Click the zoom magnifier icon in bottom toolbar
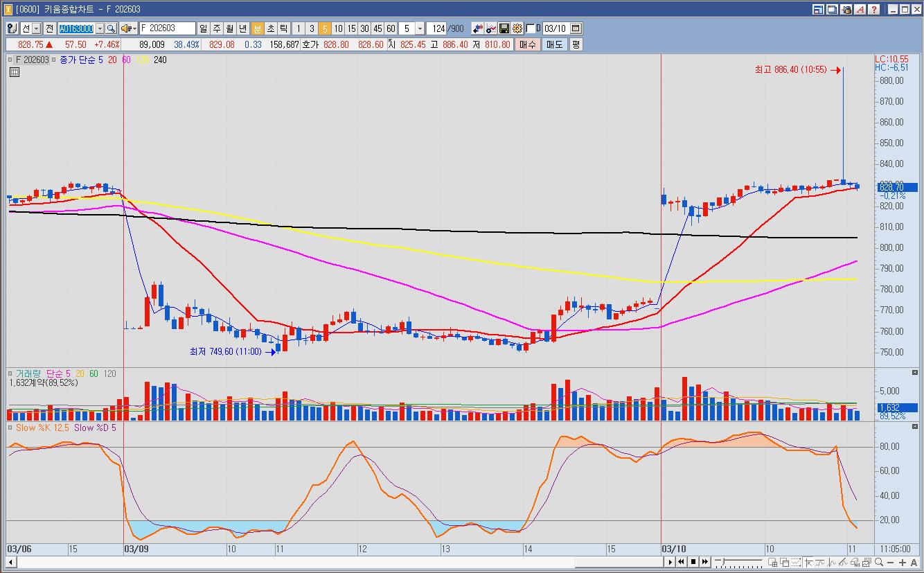924x573 pixels. pos(879,562)
